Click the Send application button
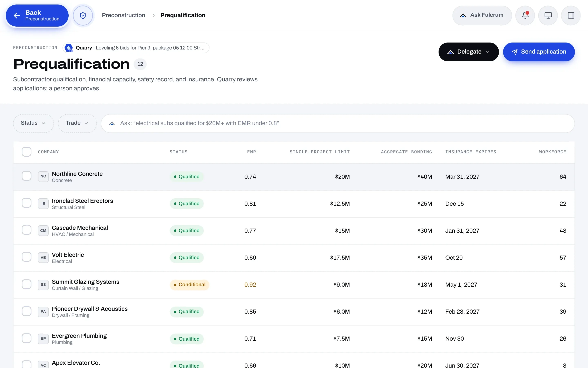588x368 pixels. click(539, 52)
